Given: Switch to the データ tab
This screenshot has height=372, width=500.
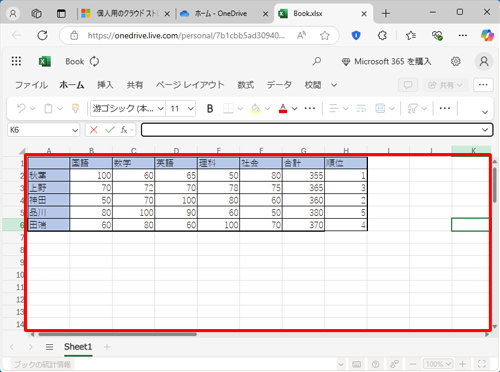Looking at the screenshot, I should (x=279, y=85).
